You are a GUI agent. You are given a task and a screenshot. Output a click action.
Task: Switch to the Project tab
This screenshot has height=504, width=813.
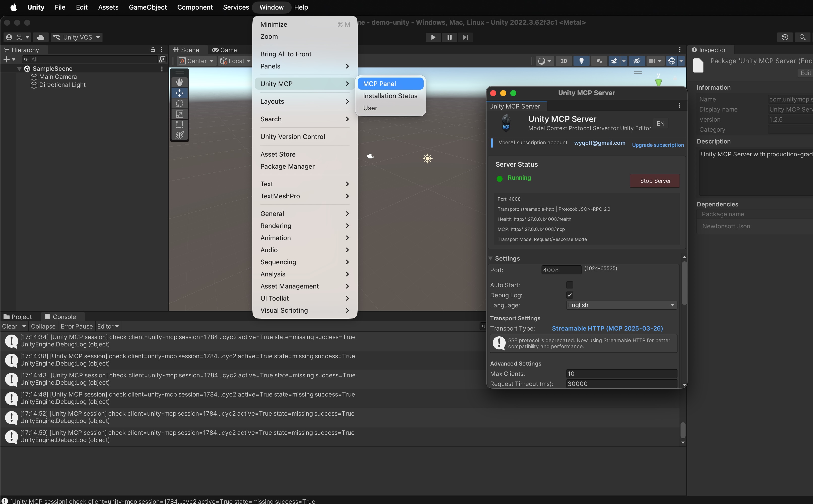(18, 317)
